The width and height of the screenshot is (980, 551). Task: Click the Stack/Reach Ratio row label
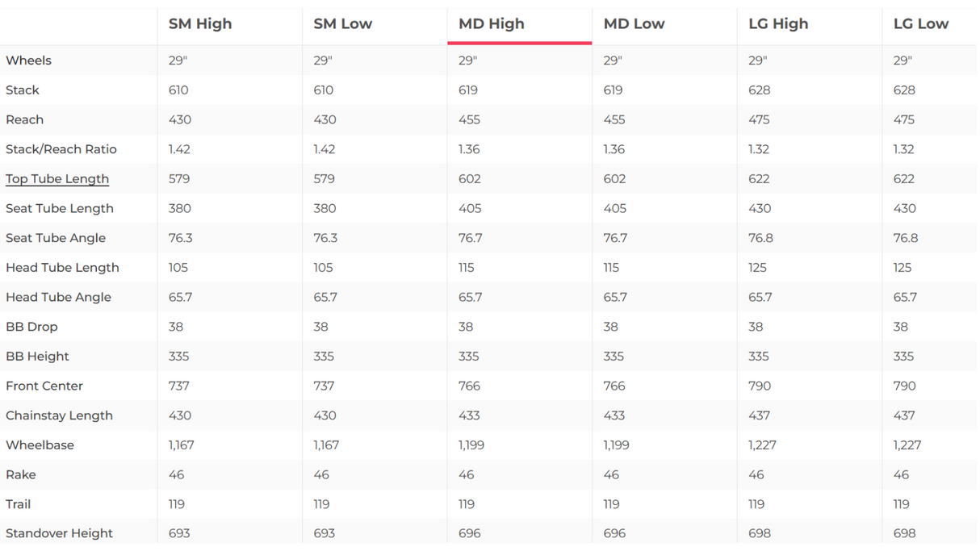coord(61,149)
